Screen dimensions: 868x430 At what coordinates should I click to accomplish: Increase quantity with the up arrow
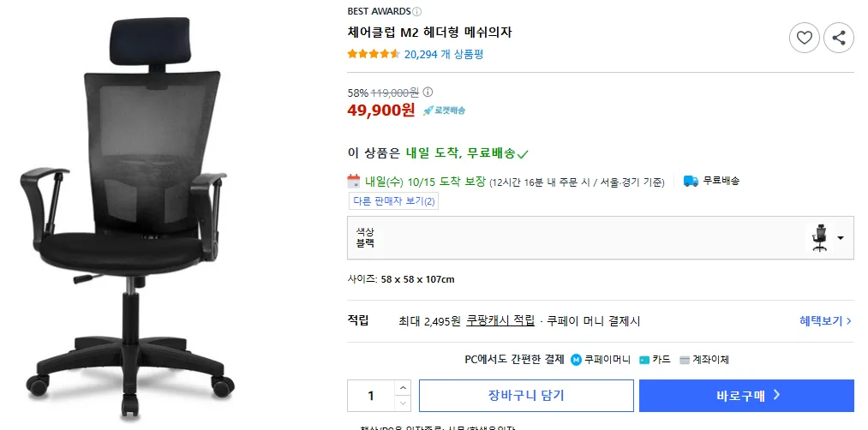click(403, 387)
